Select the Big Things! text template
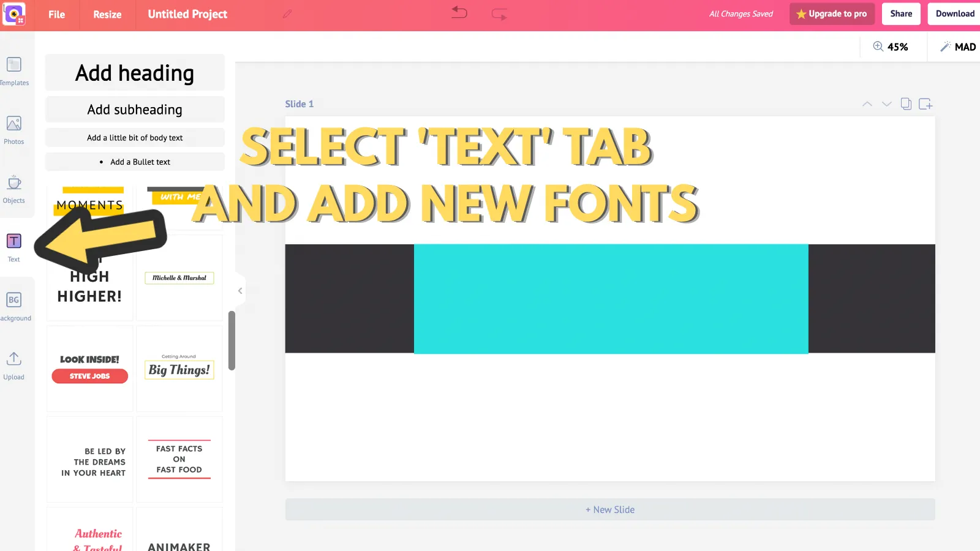The image size is (980, 551). click(x=179, y=369)
